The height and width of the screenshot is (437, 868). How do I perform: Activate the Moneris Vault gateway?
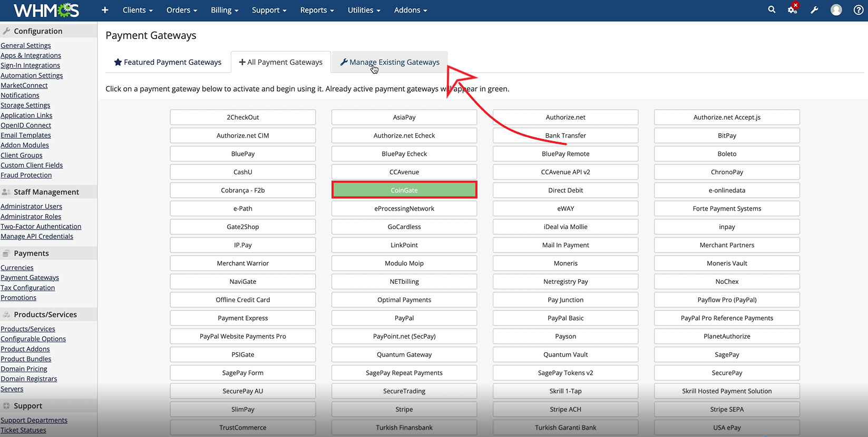pos(727,263)
